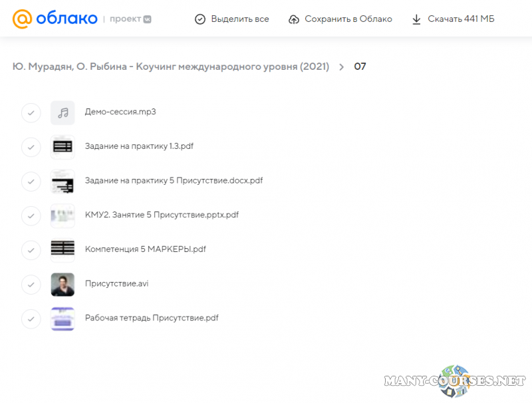This screenshot has width=532, height=403.
Task: Check the circle beside Компетенция 5 МАРКЕРЫ.pdf
Action: (x=31, y=250)
